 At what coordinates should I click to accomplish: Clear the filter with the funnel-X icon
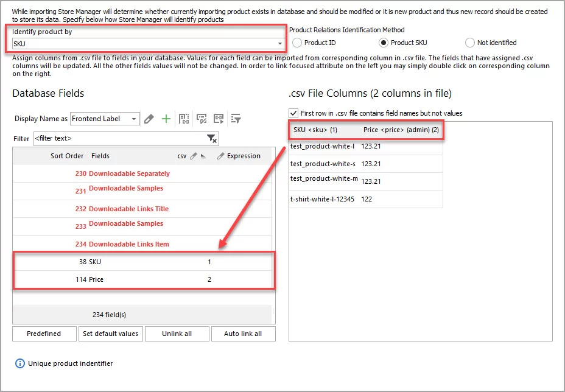[211, 139]
